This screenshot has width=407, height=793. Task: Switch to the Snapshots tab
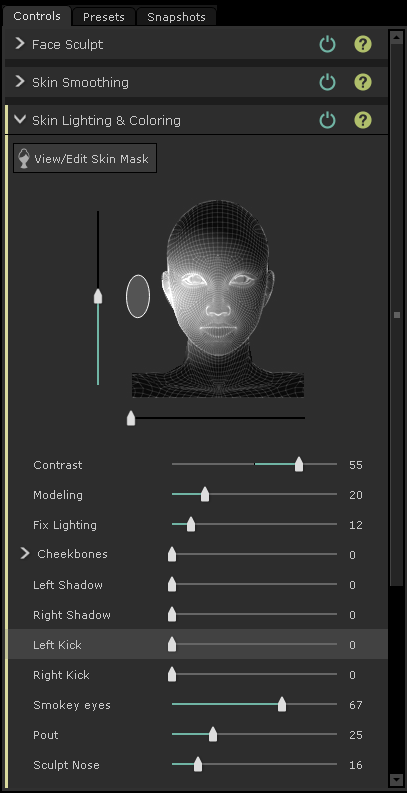tap(176, 17)
